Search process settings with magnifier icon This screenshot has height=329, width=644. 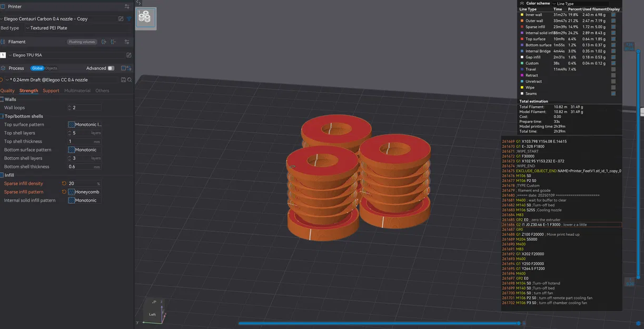130,80
